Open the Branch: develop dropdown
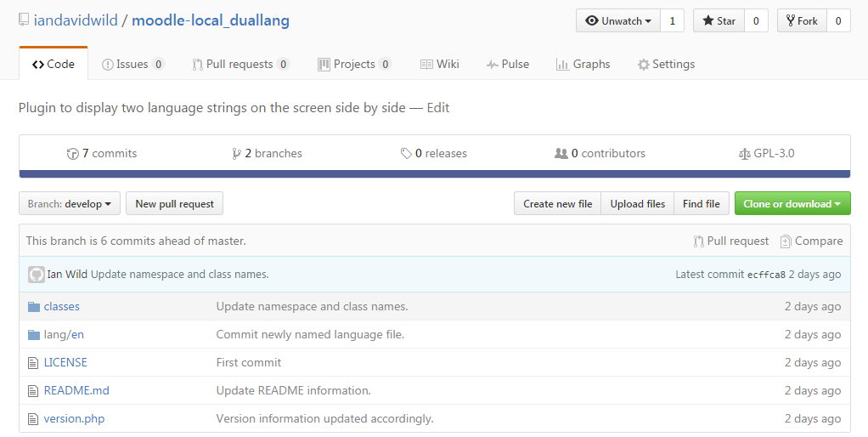This screenshot has height=437, width=868. (69, 204)
